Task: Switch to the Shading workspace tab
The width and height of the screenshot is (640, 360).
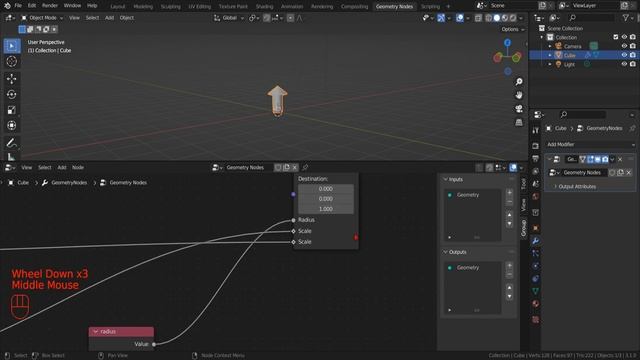Action: coord(264,7)
